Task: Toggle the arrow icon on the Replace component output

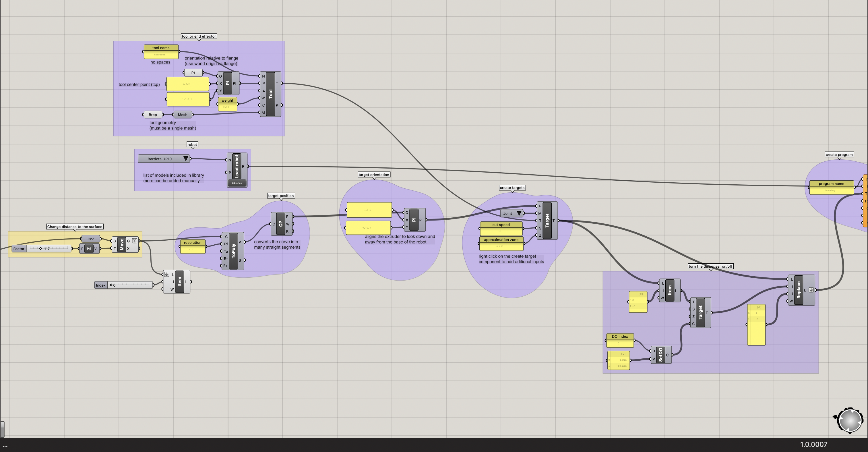Action: pyautogui.click(x=811, y=289)
